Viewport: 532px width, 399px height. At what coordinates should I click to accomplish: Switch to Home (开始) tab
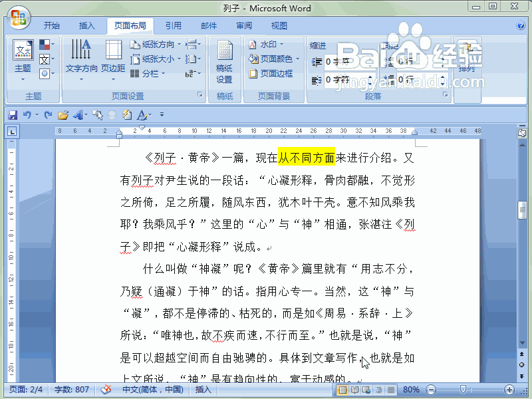(x=52, y=26)
